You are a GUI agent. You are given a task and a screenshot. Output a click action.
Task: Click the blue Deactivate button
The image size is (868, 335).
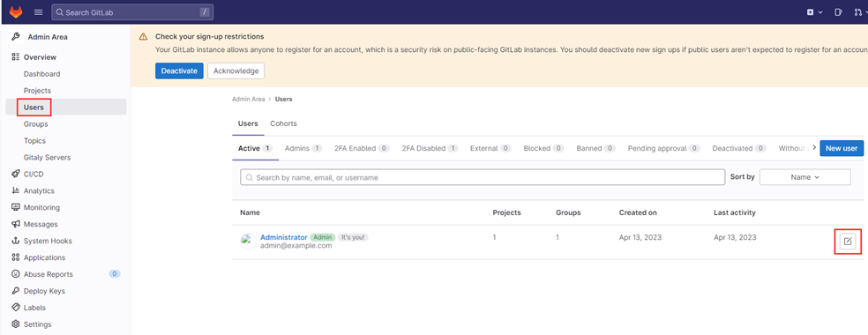[179, 71]
